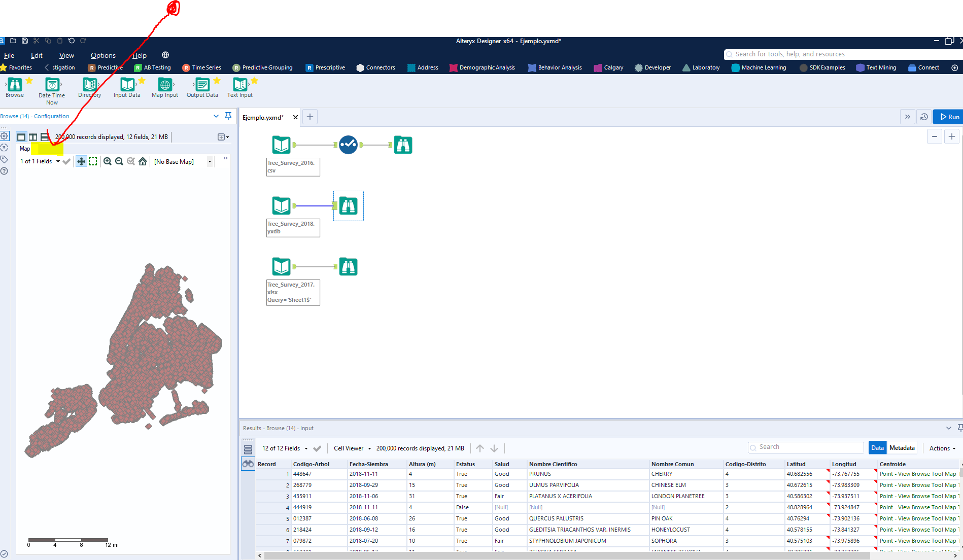The height and width of the screenshot is (560, 963).
Task: Activate the rectangle select map tool
Action: coord(93,161)
